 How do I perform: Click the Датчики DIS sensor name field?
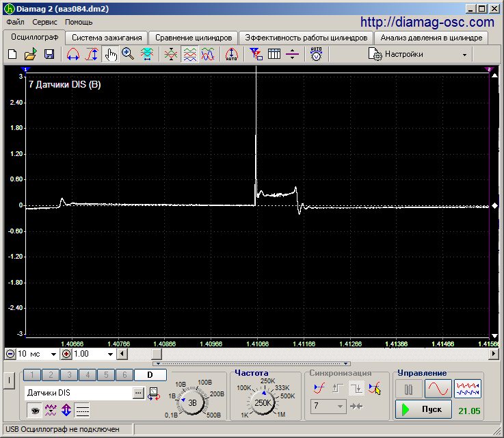79,393
